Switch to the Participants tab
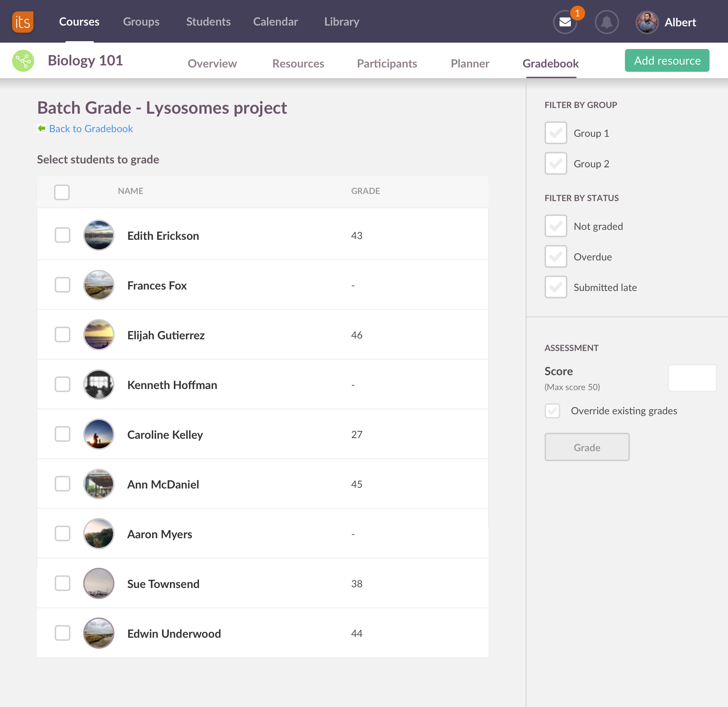The height and width of the screenshot is (707, 728). tap(387, 63)
